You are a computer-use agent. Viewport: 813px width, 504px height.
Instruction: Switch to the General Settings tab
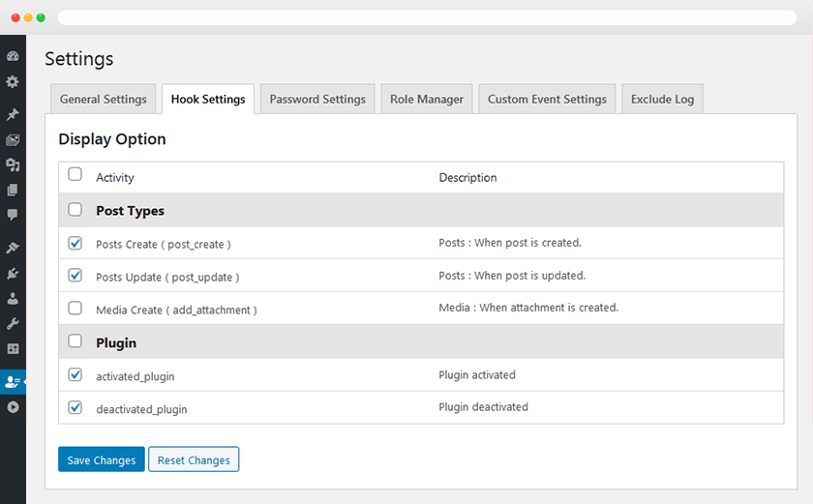pyautogui.click(x=104, y=99)
